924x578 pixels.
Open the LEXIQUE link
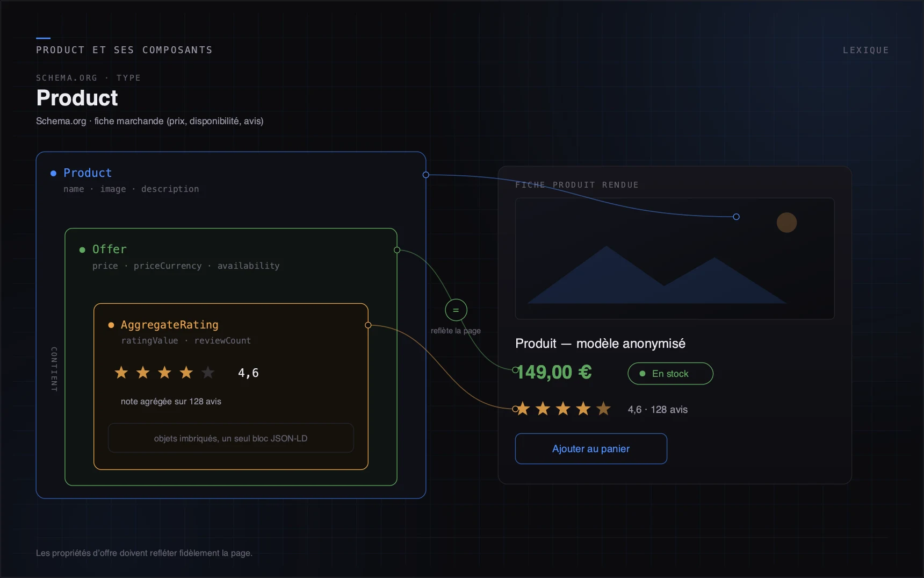click(x=865, y=50)
